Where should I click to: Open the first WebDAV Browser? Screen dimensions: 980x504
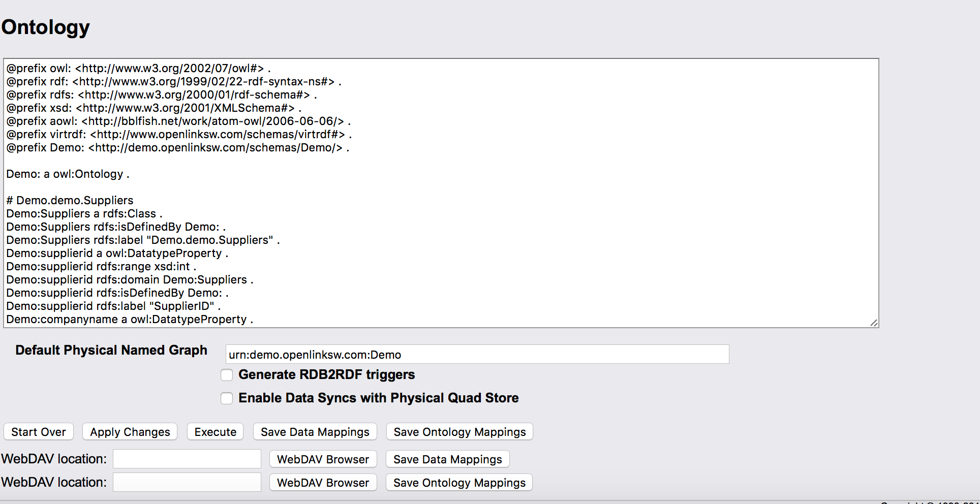(323, 459)
